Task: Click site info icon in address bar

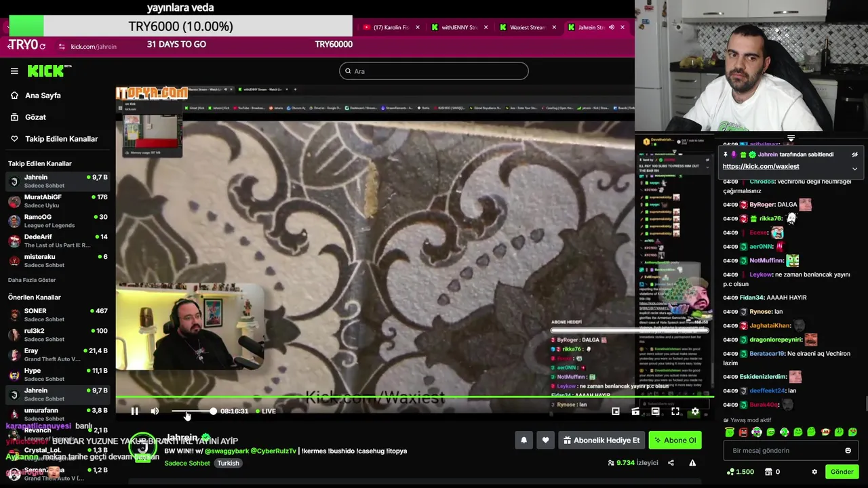Action: coord(62,46)
